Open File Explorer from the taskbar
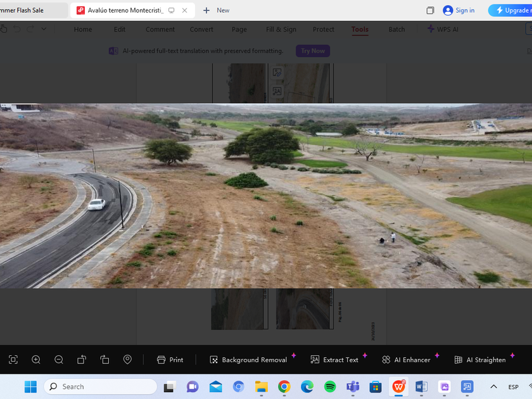532x399 pixels. 261,386
